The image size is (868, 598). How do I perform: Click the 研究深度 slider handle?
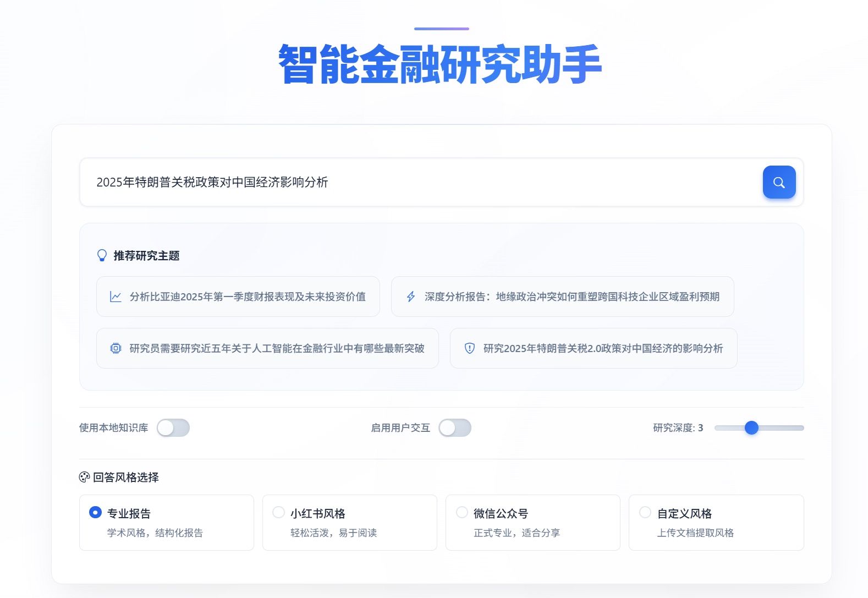point(751,428)
